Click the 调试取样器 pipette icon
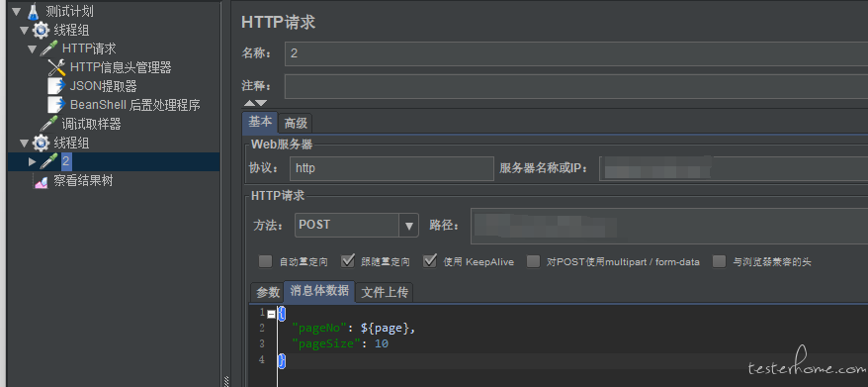 point(48,124)
